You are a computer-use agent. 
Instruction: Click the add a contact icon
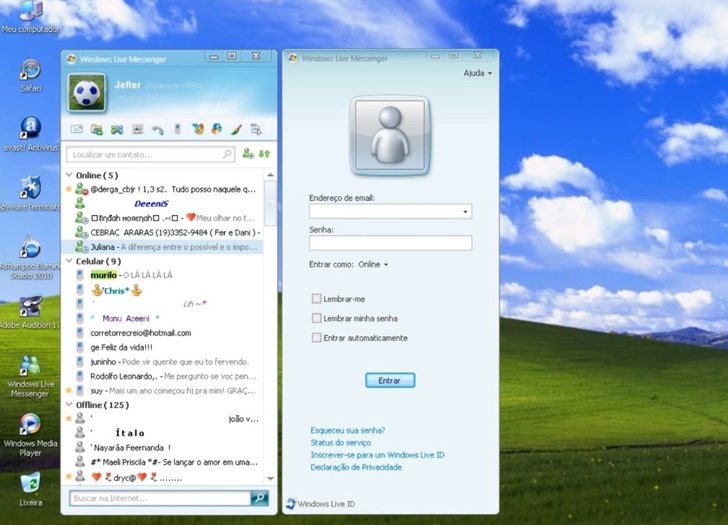tap(247, 154)
